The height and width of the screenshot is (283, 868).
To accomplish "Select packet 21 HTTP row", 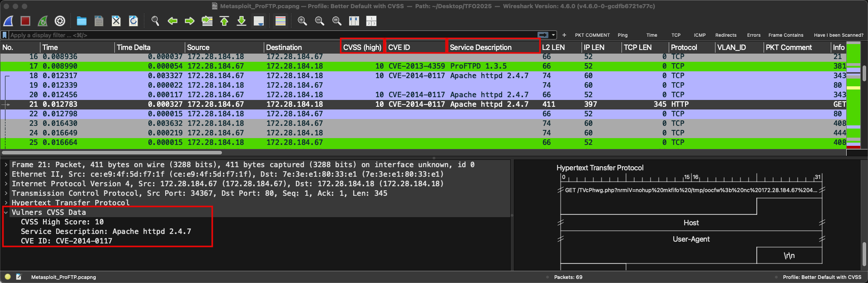I will tap(423, 104).
